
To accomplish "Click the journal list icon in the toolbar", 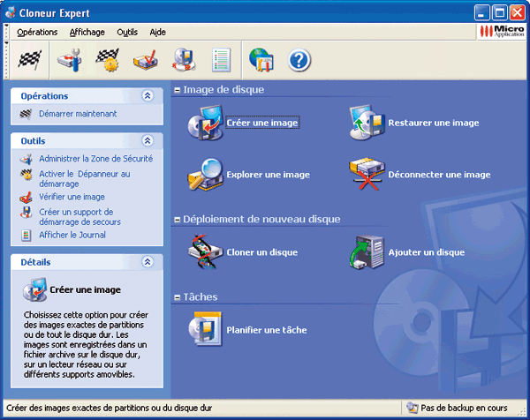I will 222,60.
